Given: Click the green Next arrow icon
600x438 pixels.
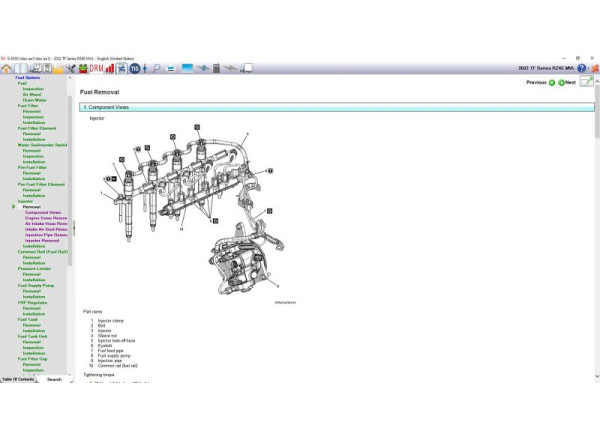Looking at the screenshot, I should click(x=561, y=82).
